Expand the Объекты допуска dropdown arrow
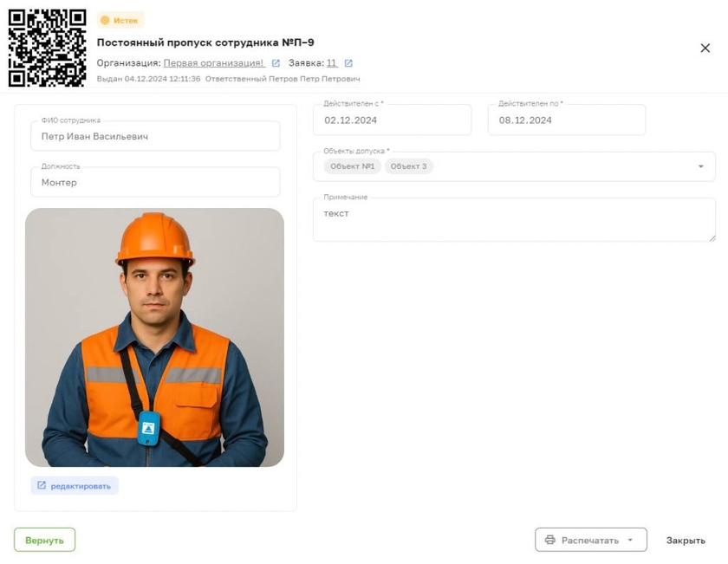Image resolution: width=728 pixels, height=564 pixels. coord(700,166)
